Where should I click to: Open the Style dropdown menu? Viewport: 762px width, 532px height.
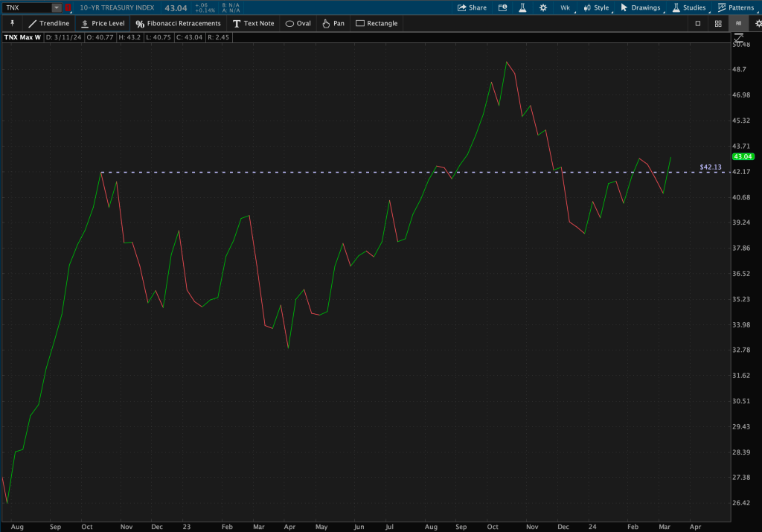coord(595,7)
